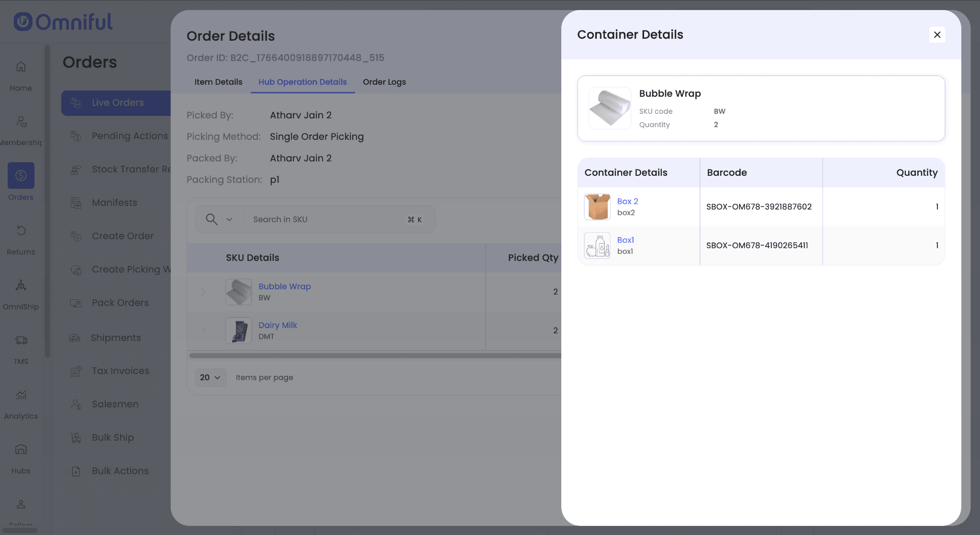
Task: Click the horizontal table scrollbar
Action: click(374, 356)
